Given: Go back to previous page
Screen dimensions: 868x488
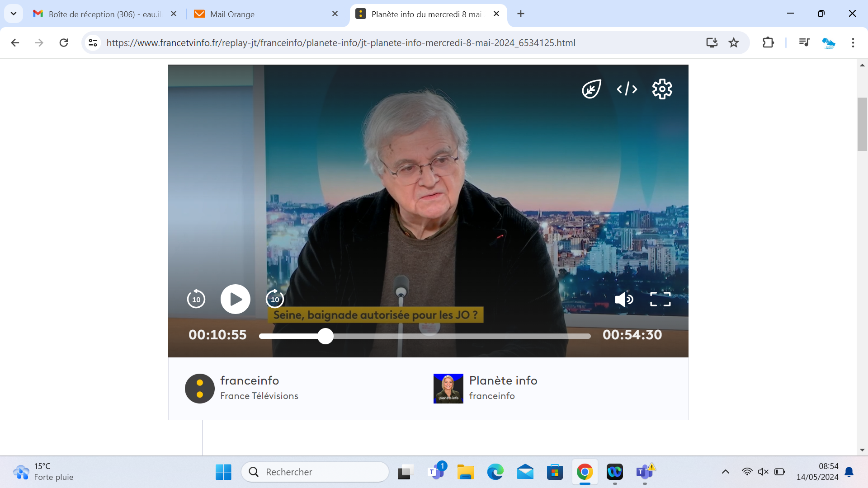Looking at the screenshot, I should 15,42.
